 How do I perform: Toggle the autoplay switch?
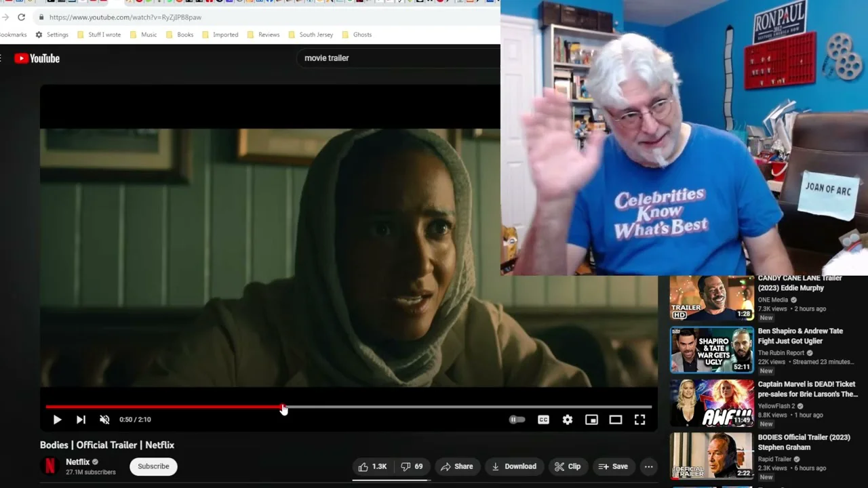517,420
